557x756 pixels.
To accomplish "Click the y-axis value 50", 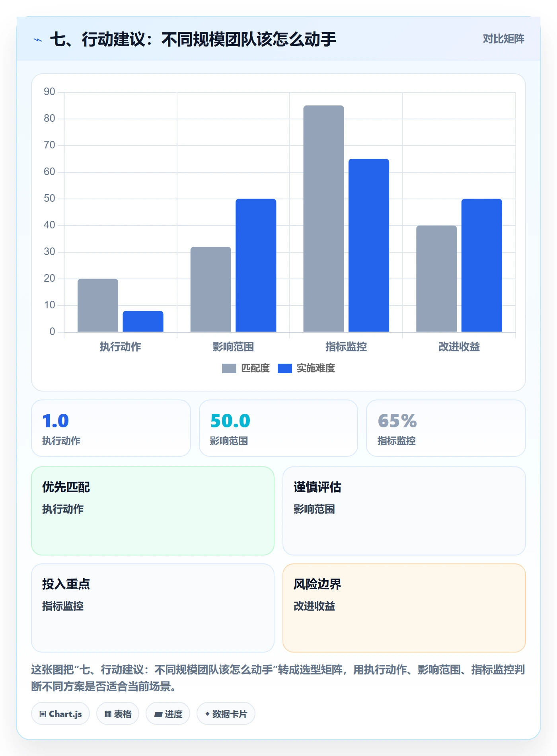I will [x=49, y=199].
